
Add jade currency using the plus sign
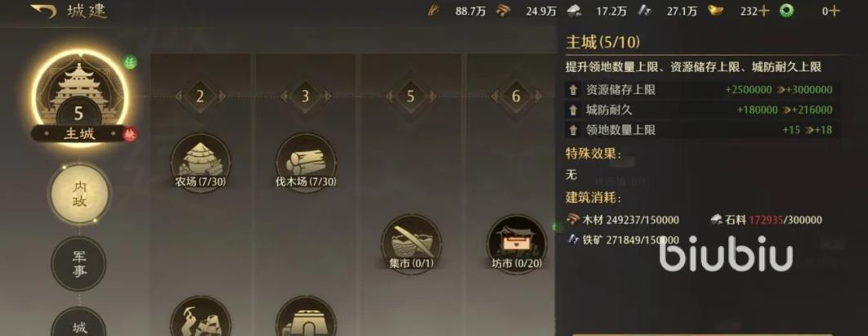[x=834, y=11]
